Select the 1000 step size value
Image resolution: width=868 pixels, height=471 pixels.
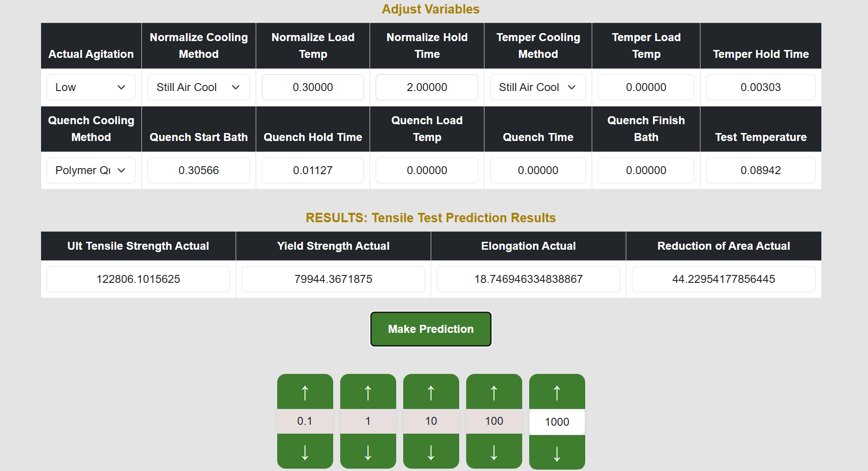[557, 422]
